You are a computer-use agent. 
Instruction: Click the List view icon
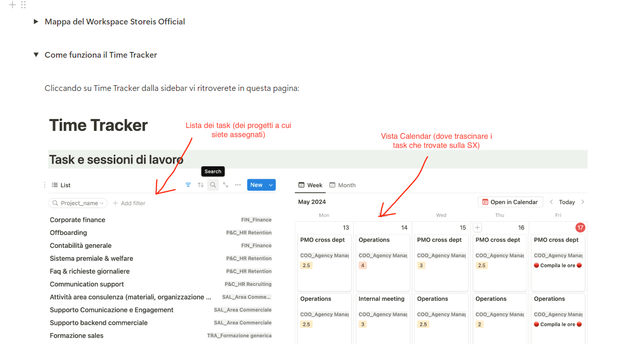(54, 184)
